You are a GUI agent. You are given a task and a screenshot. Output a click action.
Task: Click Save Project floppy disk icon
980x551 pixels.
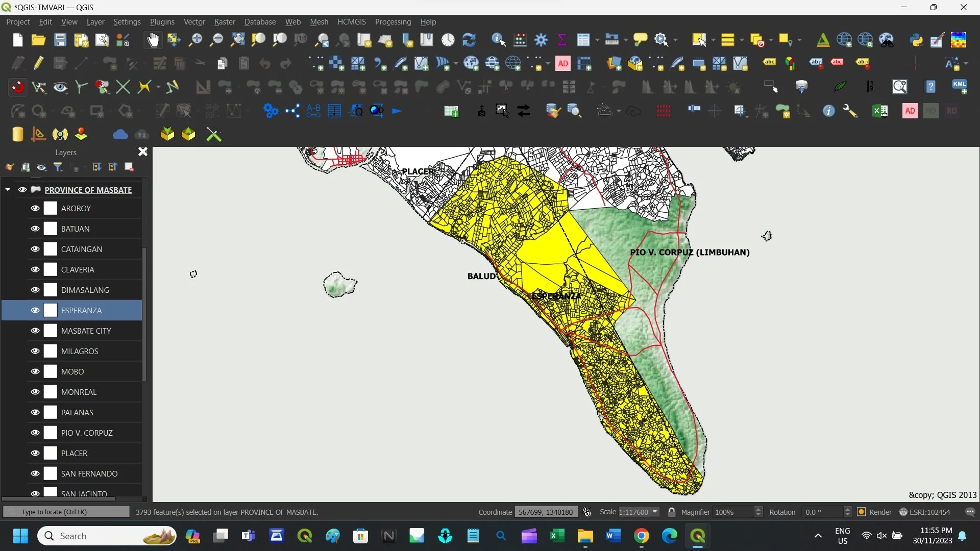(60, 40)
